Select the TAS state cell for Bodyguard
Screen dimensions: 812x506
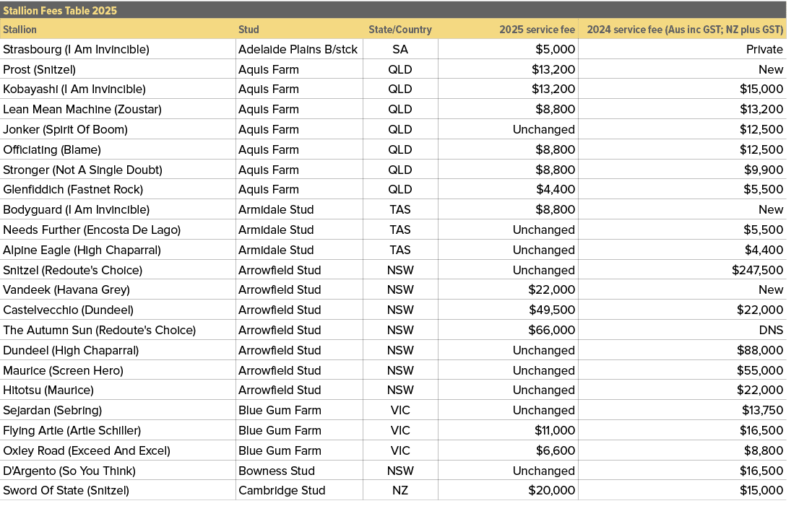coord(400,209)
